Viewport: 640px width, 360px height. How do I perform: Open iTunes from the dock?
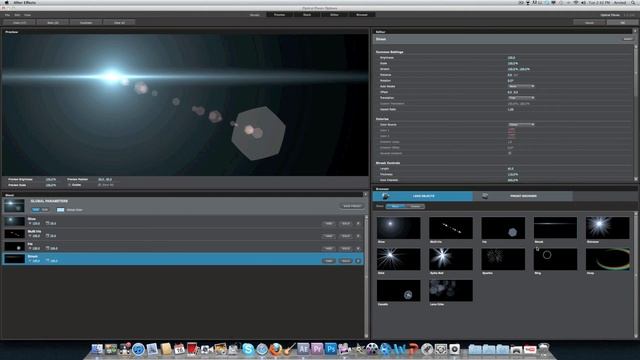[138, 349]
